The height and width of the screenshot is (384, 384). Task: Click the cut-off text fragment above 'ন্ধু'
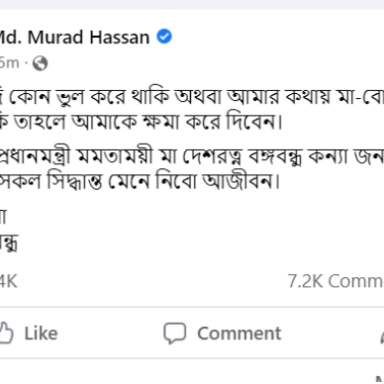(3, 217)
